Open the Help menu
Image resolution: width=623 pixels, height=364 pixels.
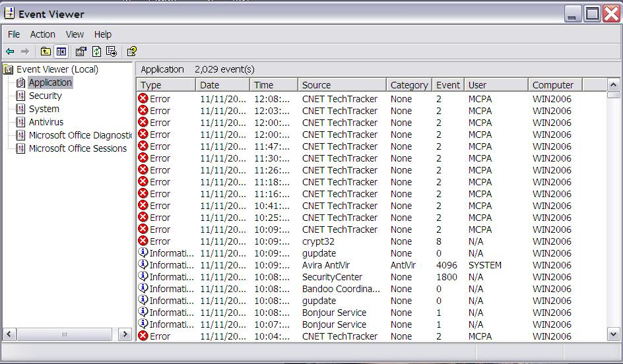pyautogui.click(x=102, y=34)
